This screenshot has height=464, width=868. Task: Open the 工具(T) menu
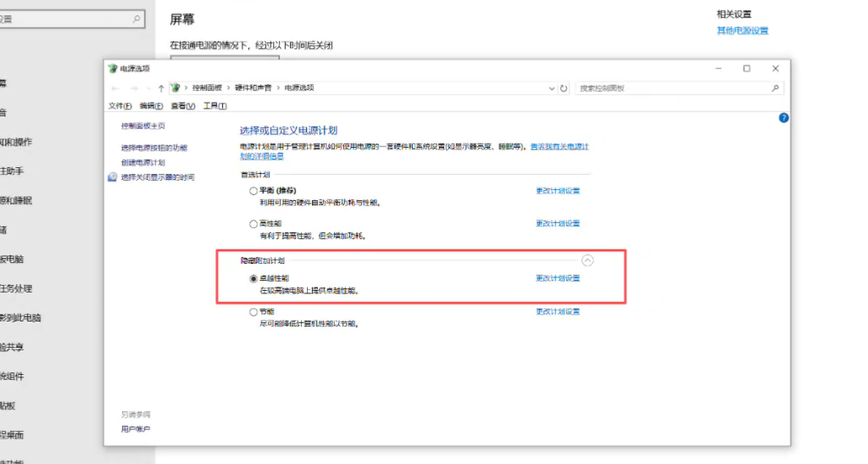tap(215, 106)
